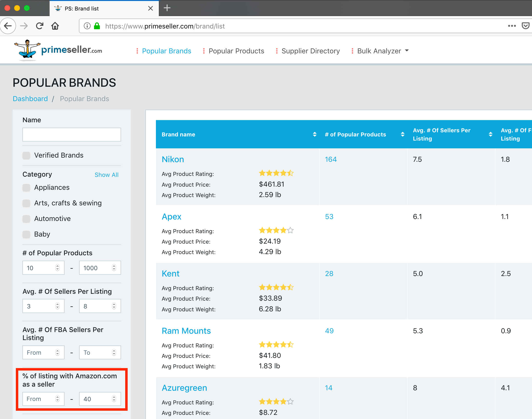Click the green padlock security icon
The image size is (532, 419).
pyautogui.click(x=97, y=26)
